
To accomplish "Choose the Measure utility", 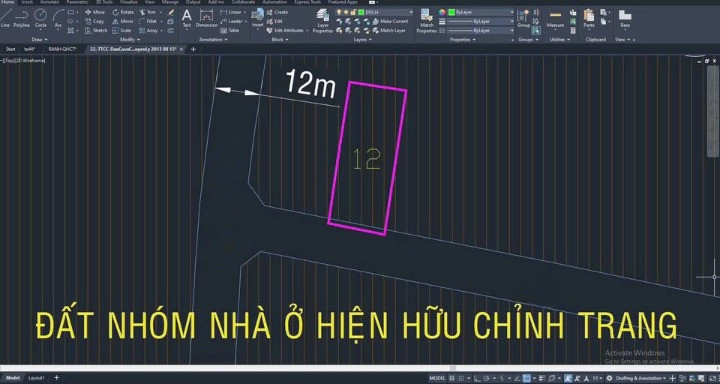I will click(x=555, y=19).
